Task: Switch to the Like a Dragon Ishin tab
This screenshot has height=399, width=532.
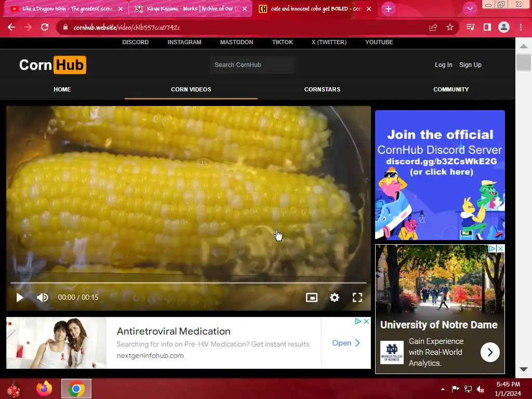Action: click(x=66, y=9)
